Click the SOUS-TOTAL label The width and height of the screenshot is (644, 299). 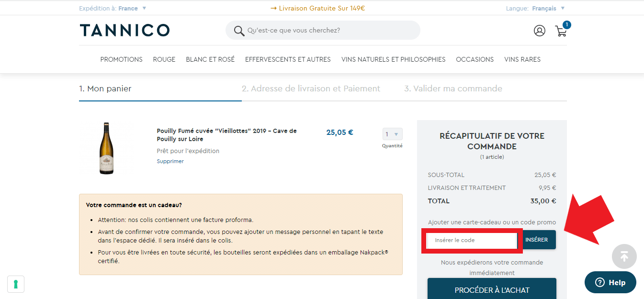click(x=446, y=175)
